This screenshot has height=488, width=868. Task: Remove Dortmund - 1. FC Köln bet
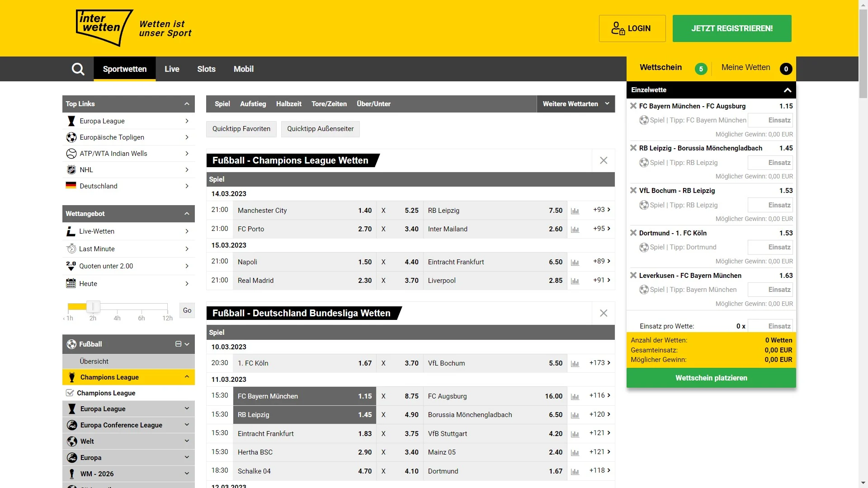(633, 233)
